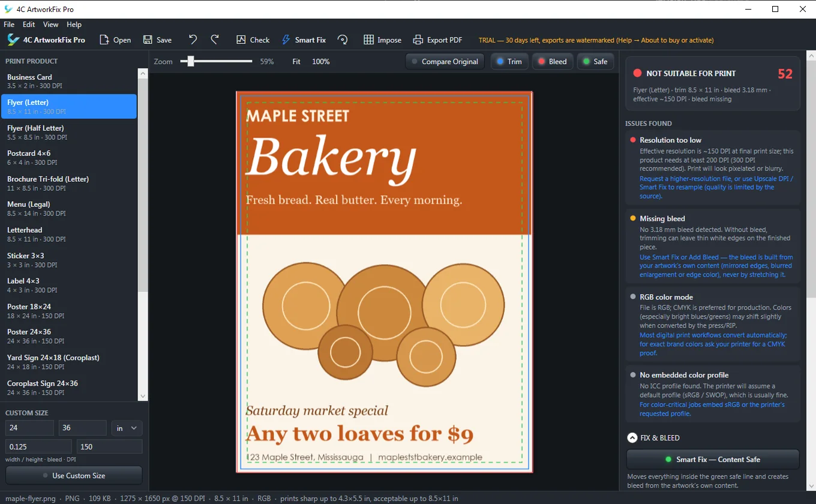Viewport: 816px width, 504px height.
Task: Click the custom DPI field showing 150
Action: (x=109, y=446)
